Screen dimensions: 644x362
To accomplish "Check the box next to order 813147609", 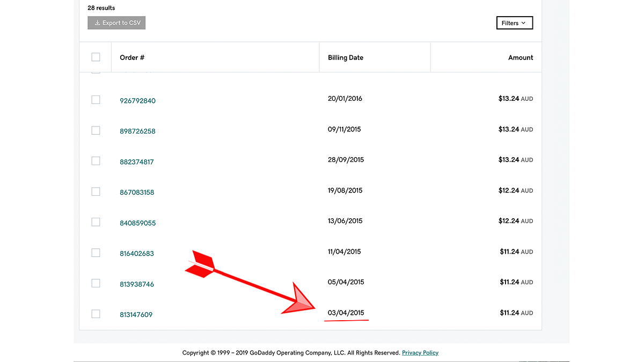I will point(96,313).
